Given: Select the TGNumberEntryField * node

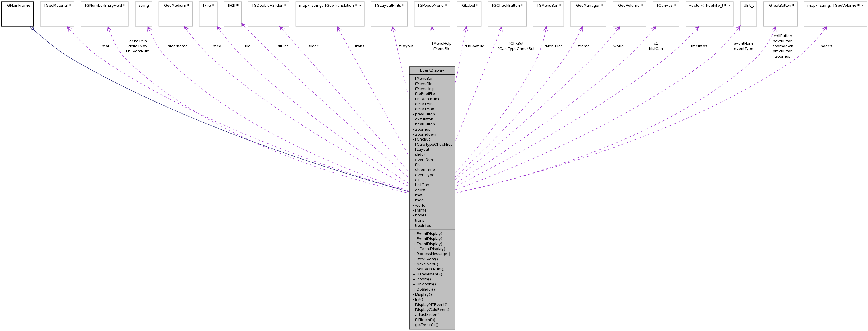Looking at the screenshot, I should tap(105, 14).
